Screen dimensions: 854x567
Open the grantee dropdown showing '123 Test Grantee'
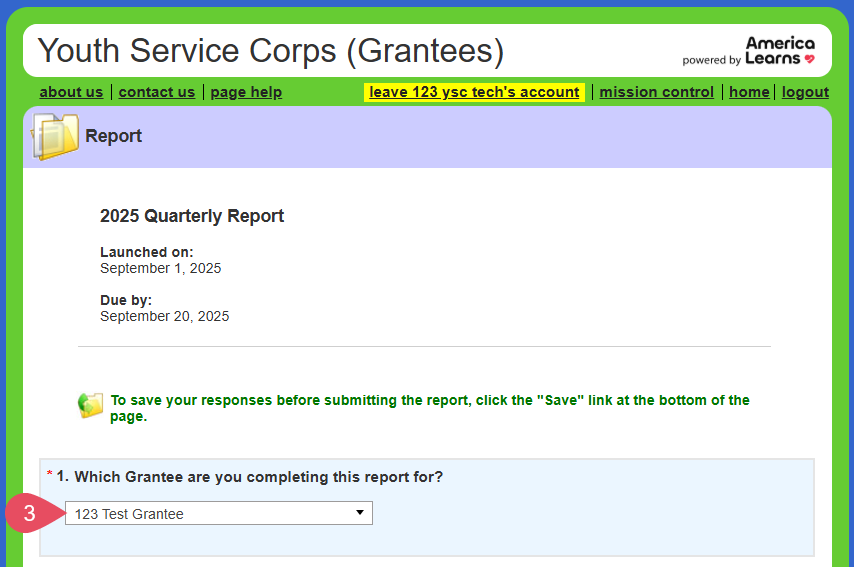click(219, 513)
